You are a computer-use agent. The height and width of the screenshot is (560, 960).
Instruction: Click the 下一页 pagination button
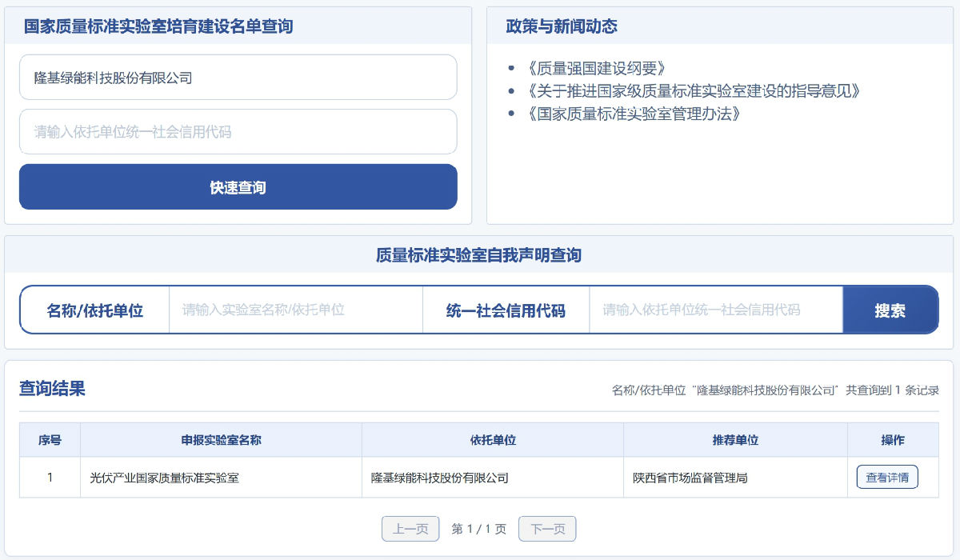(x=547, y=528)
